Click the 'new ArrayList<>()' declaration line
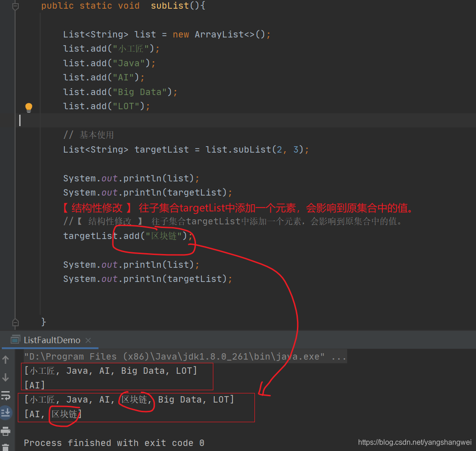The width and height of the screenshot is (476, 451). tap(167, 34)
